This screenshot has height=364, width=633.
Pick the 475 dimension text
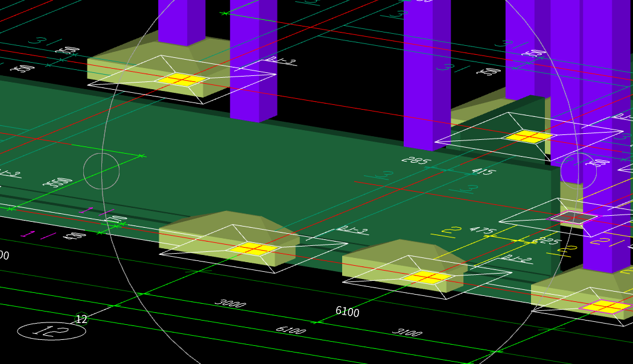coord(483,231)
